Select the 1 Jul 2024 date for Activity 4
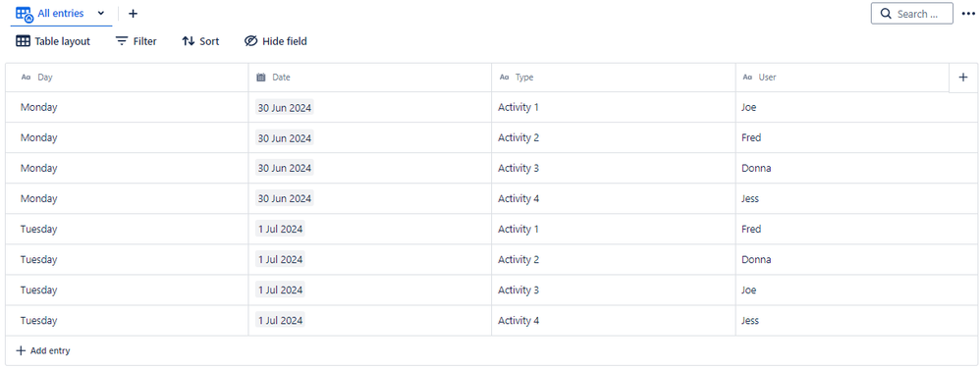980x369 pixels. (280, 321)
